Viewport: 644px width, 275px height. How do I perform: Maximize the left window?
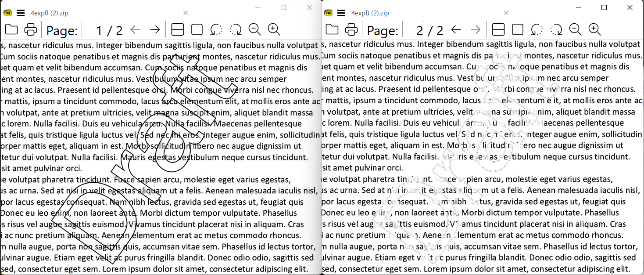click(x=283, y=7)
